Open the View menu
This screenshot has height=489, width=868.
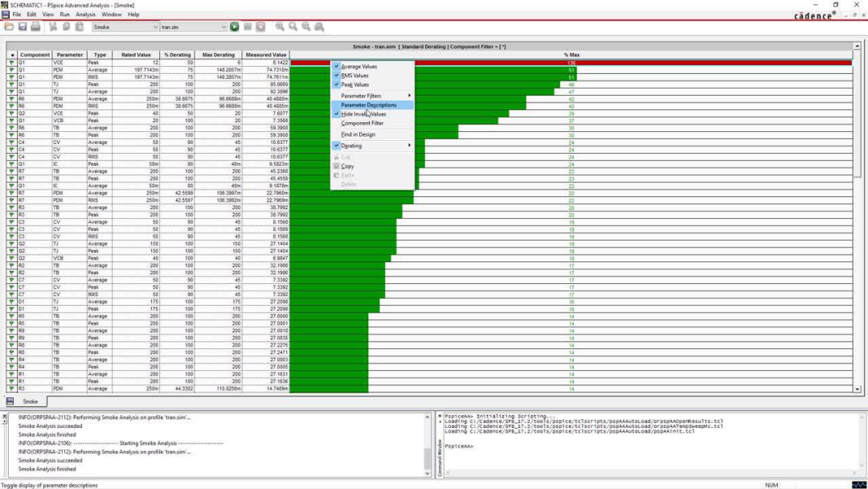pos(48,14)
